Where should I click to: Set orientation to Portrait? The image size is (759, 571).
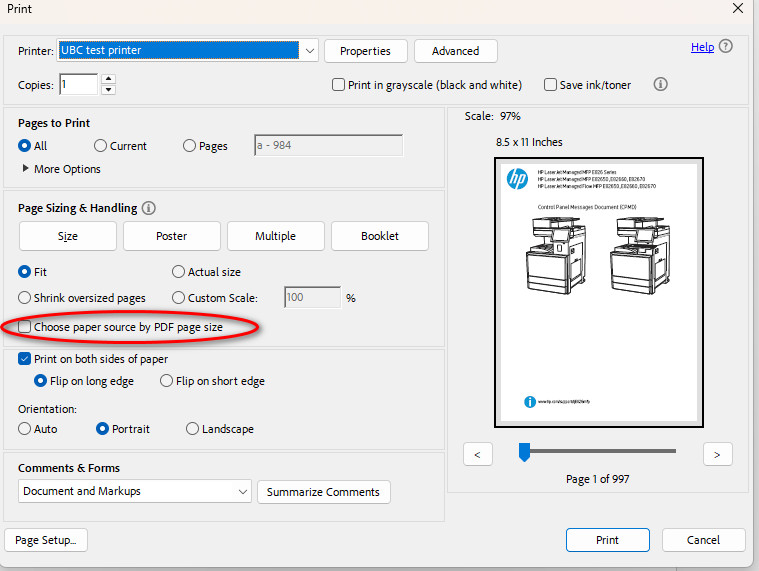pos(102,429)
